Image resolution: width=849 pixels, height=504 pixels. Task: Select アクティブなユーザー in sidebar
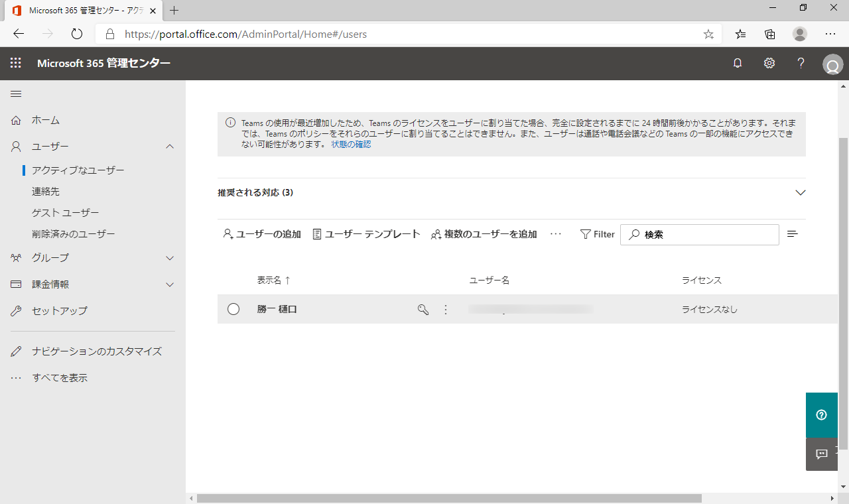click(x=78, y=170)
